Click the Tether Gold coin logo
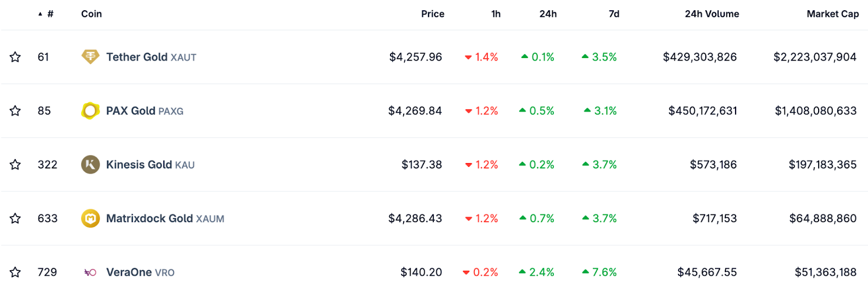 90,56
